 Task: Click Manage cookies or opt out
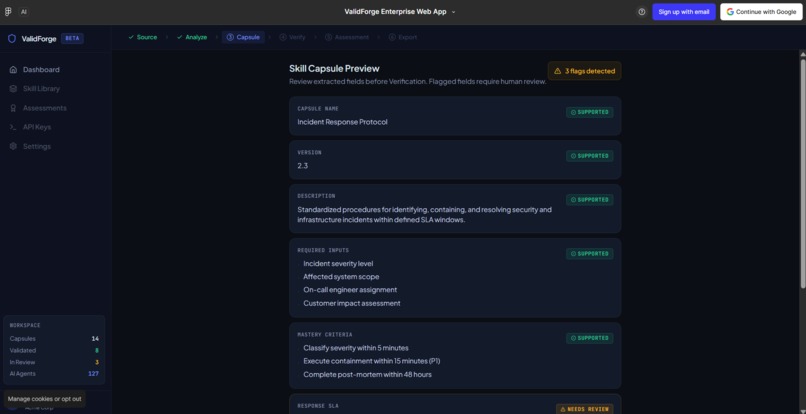[45, 399]
